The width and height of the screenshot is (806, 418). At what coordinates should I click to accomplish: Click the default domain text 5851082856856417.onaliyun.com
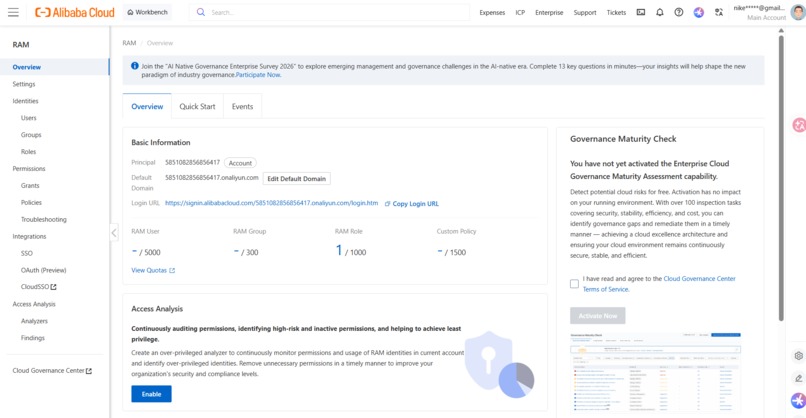[212, 178]
